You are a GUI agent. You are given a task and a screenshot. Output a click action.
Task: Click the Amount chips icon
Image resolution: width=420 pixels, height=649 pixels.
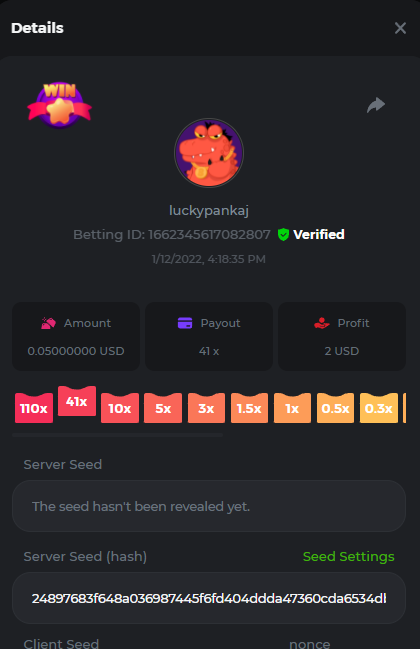click(x=48, y=323)
